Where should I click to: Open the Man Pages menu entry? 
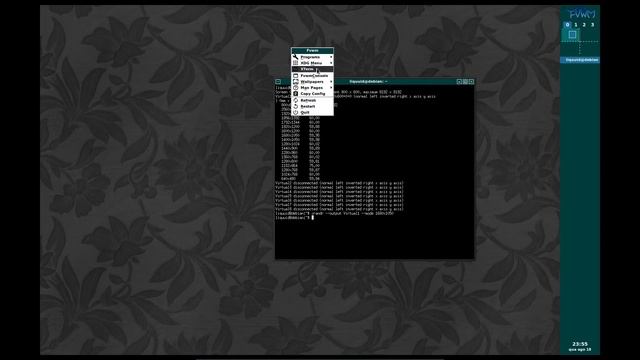312,88
